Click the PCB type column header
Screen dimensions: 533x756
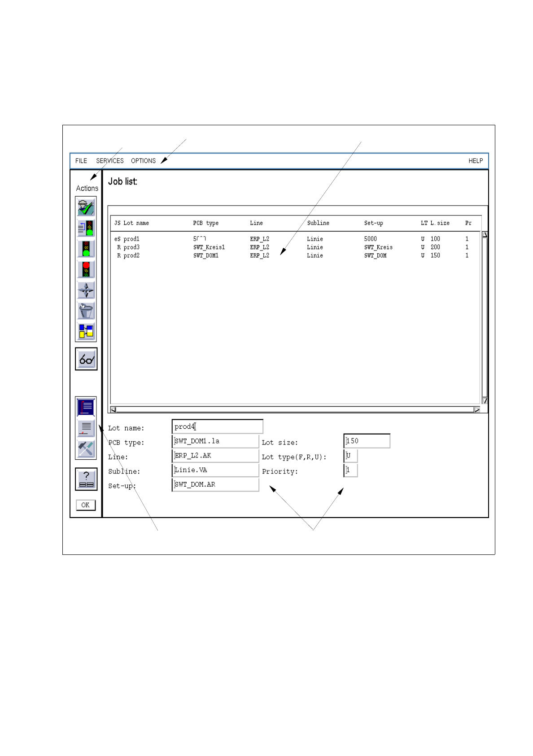(x=206, y=223)
